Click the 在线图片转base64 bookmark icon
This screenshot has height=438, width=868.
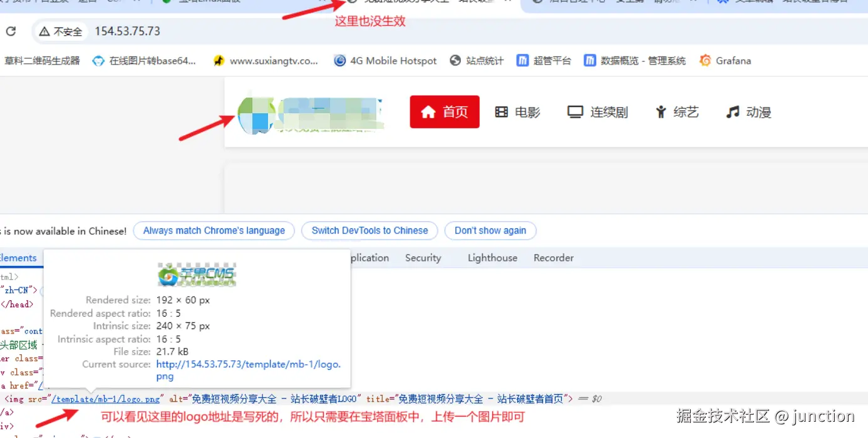(x=98, y=61)
